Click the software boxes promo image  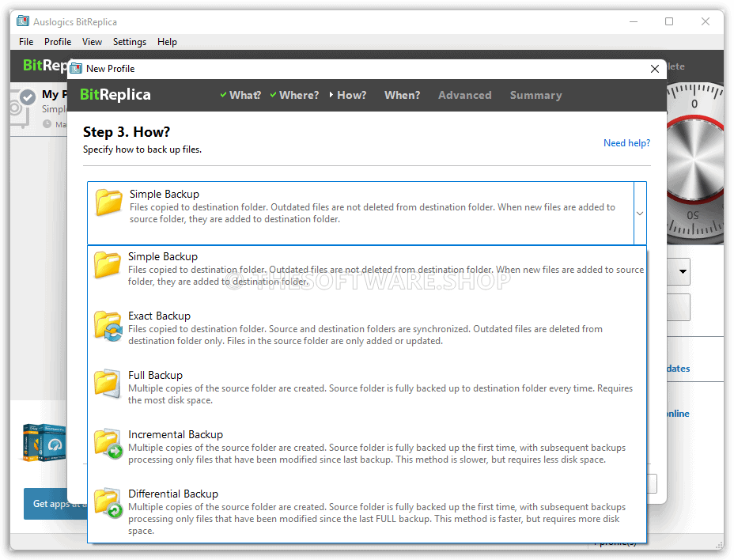click(44, 442)
